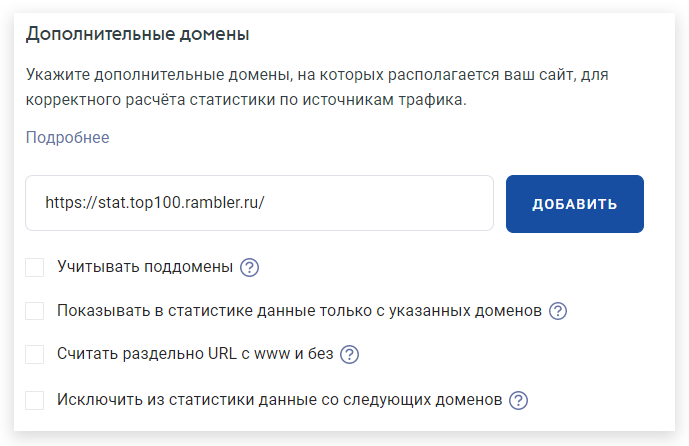Click empty input area right of the URL
The height and width of the screenshot is (446, 689).
378,203
